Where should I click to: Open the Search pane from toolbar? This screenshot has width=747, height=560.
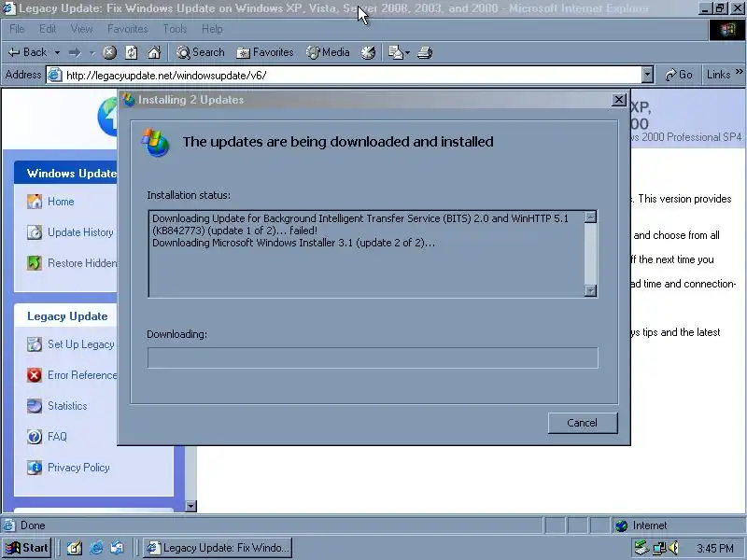pos(200,52)
